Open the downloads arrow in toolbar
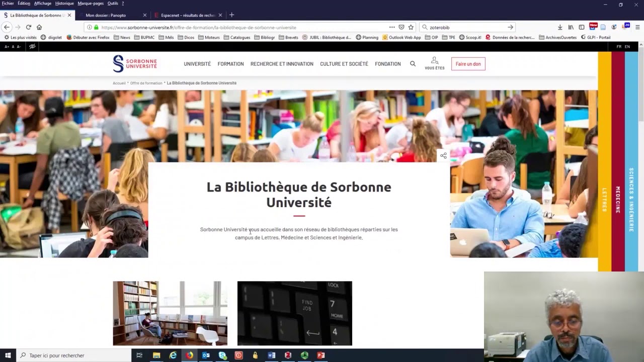 pyautogui.click(x=560, y=27)
